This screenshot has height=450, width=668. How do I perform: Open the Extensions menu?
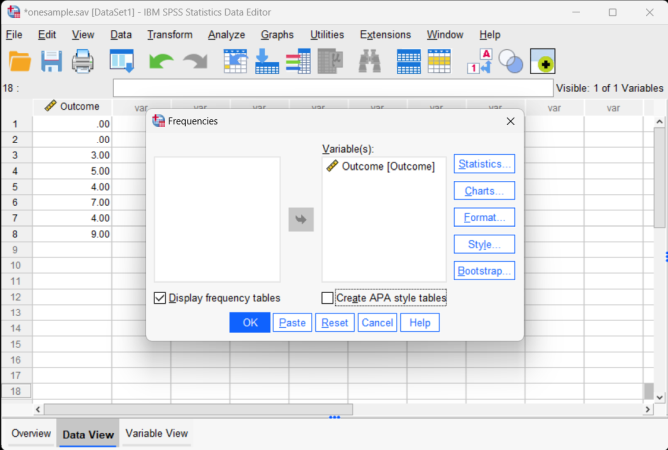386,35
